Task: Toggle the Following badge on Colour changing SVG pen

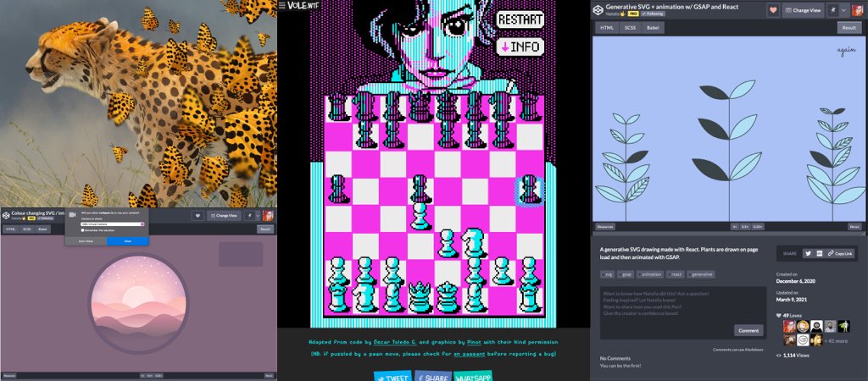Action: tap(45, 219)
